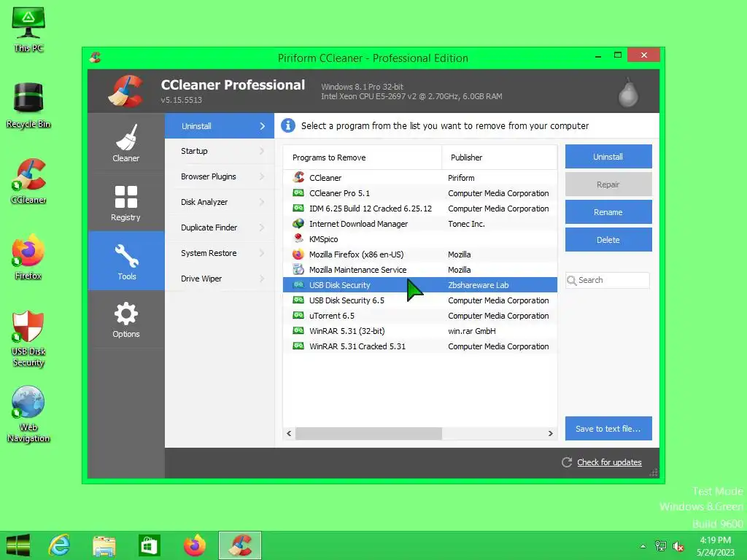Click the muted volume tray icon
747x560 pixels.
click(678, 546)
